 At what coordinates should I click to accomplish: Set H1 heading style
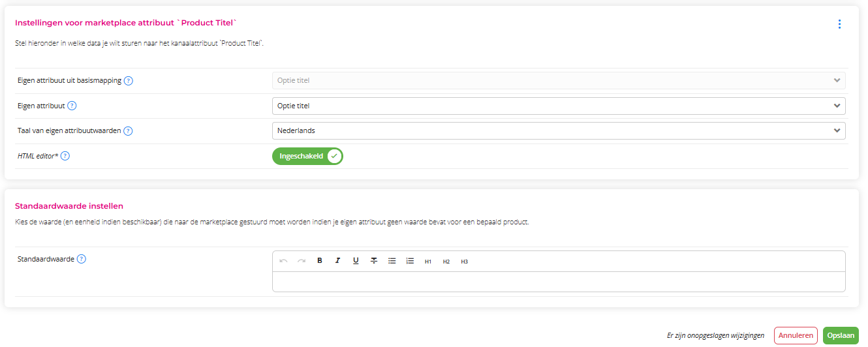tap(428, 262)
